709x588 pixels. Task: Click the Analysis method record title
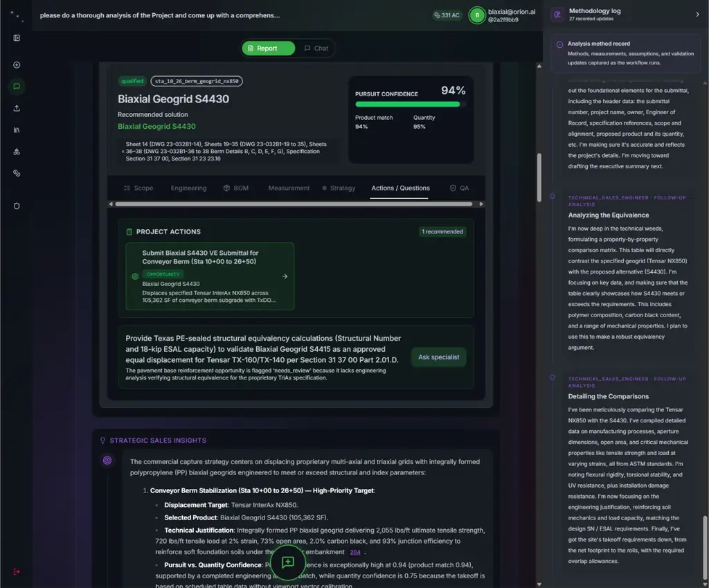pyautogui.click(x=599, y=44)
